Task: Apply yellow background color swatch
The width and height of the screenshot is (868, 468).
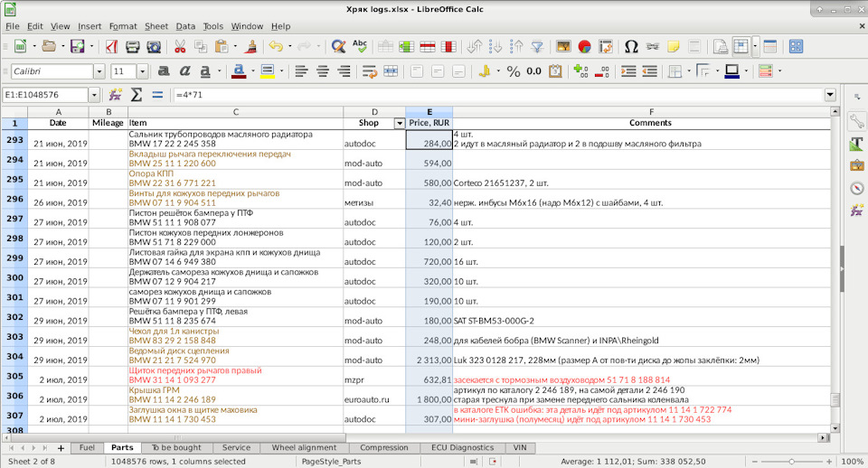Action: tap(268, 71)
